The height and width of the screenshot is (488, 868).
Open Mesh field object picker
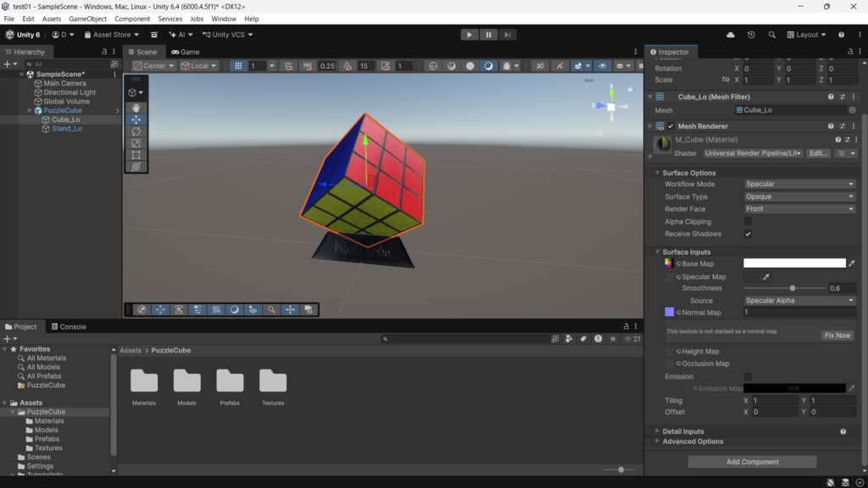tap(852, 110)
